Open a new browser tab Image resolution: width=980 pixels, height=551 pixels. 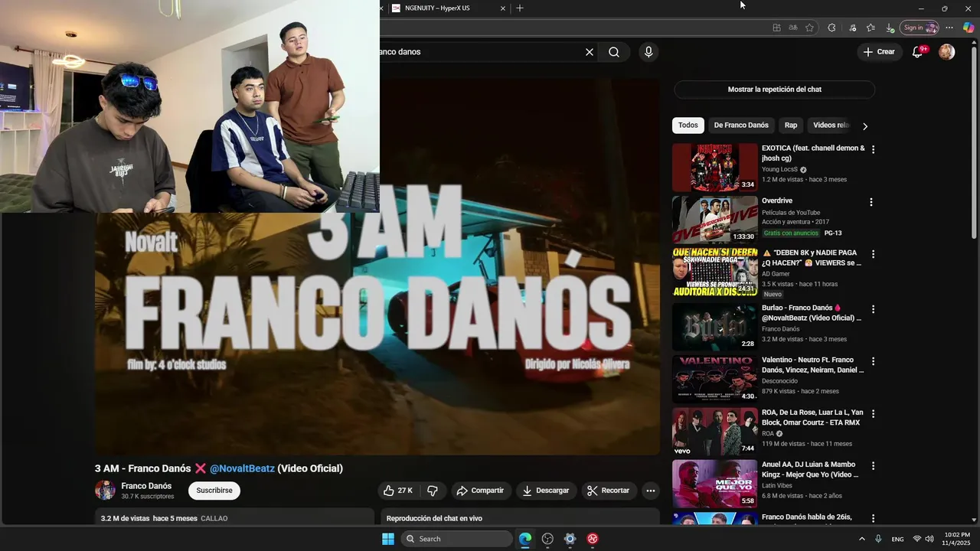click(520, 8)
